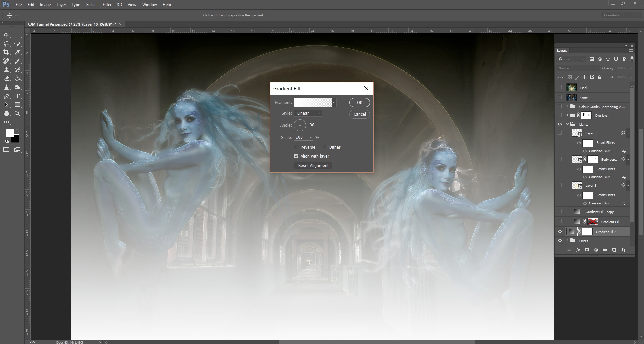Enable the Dither checkbox
Image resolution: width=644 pixels, height=344 pixels.
click(x=325, y=147)
